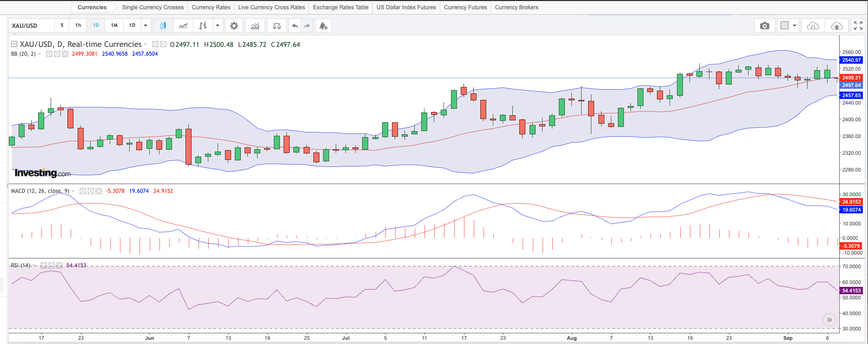Click the 2540.97 upper band price label
The width and height of the screenshot is (868, 344).
click(x=852, y=60)
